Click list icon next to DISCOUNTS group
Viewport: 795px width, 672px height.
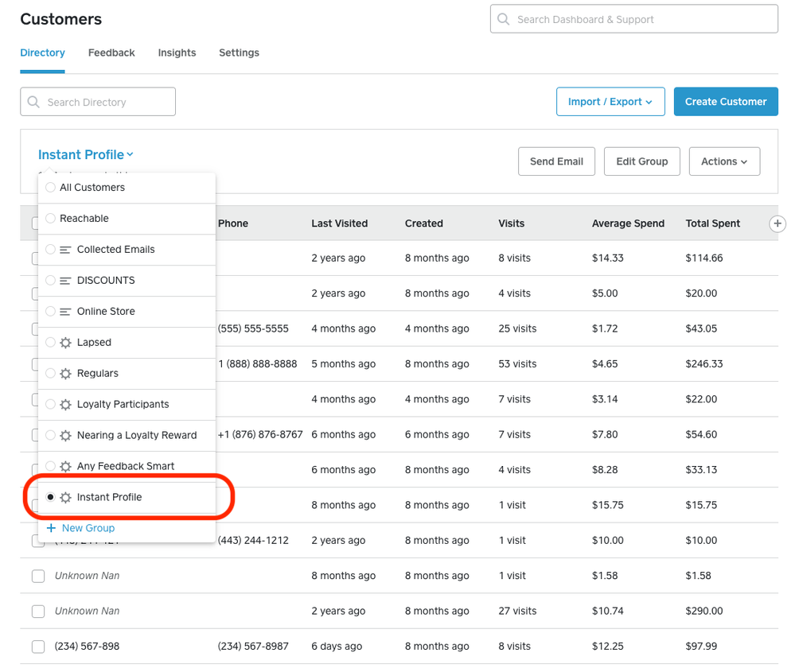(66, 281)
